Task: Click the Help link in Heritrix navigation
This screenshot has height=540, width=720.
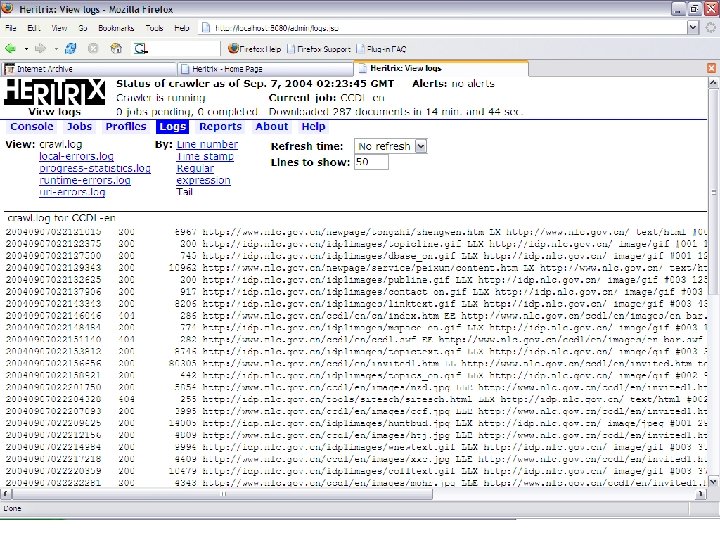Action: point(313,127)
